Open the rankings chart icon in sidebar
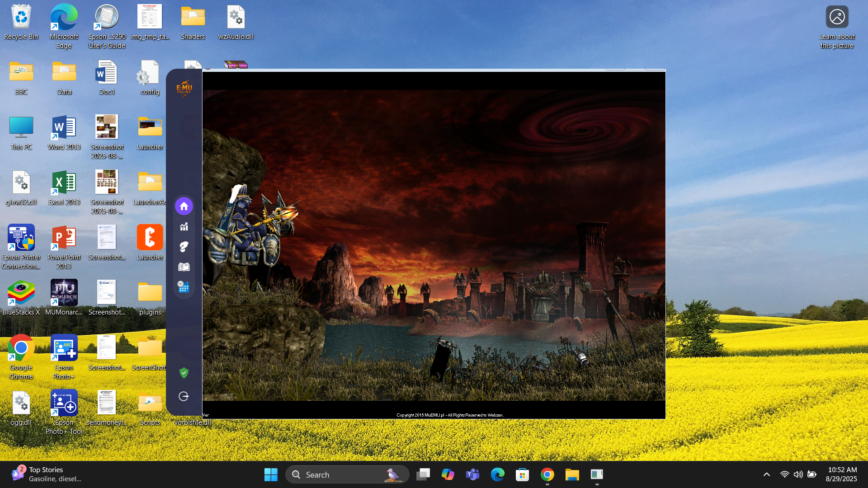Image resolution: width=868 pixels, height=488 pixels. click(184, 227)
